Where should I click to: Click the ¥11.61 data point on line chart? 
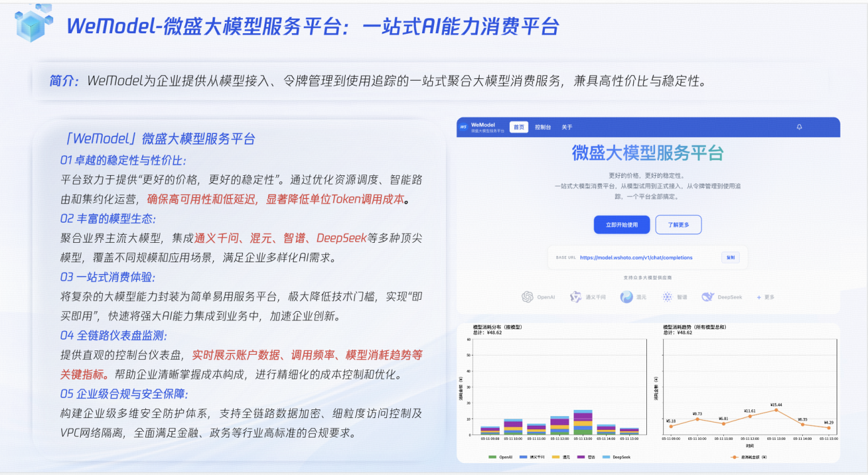tap(750, 416)
